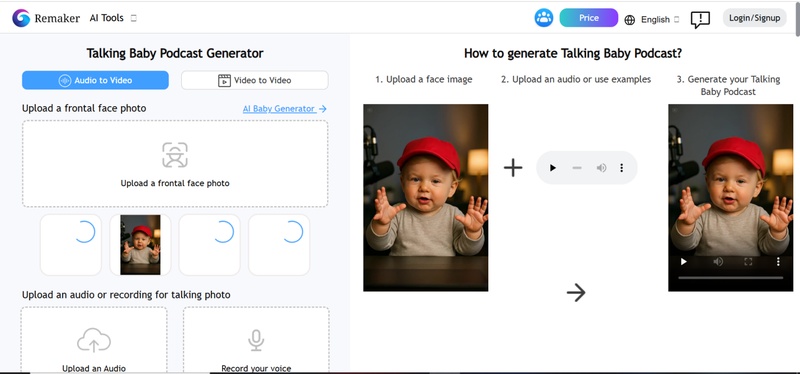Select the red cap baby sample thumbnail
The image size is (800, 374).
[140, 245]
